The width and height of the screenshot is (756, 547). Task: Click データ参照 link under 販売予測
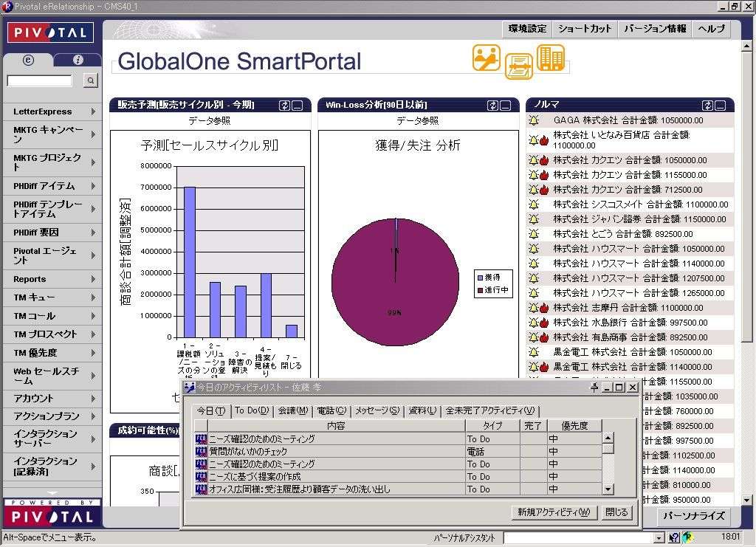[209, 120]
